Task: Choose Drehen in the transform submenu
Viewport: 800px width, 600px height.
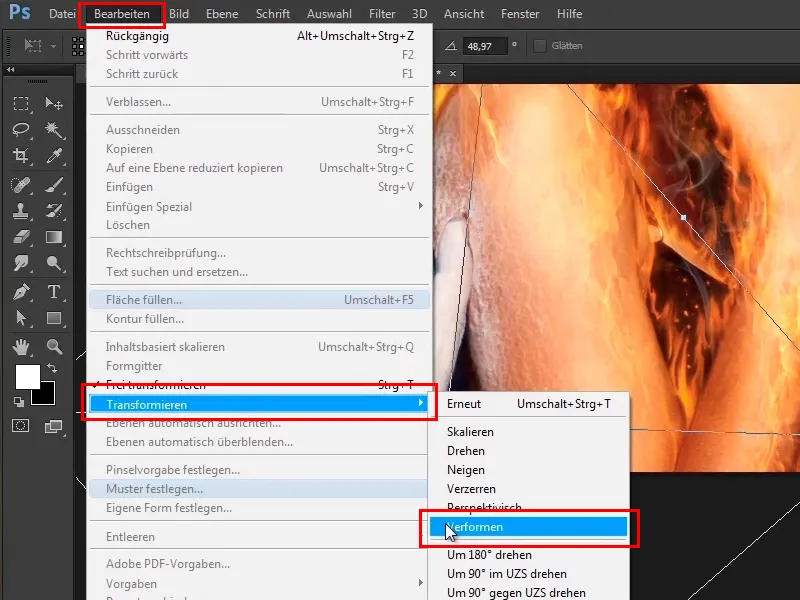Action: 528,451
